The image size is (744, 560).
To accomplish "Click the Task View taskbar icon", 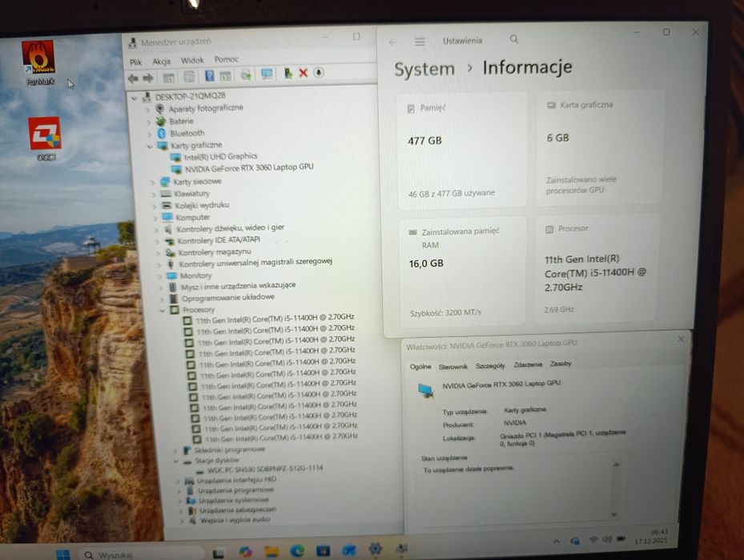I will tap(219, 553).
